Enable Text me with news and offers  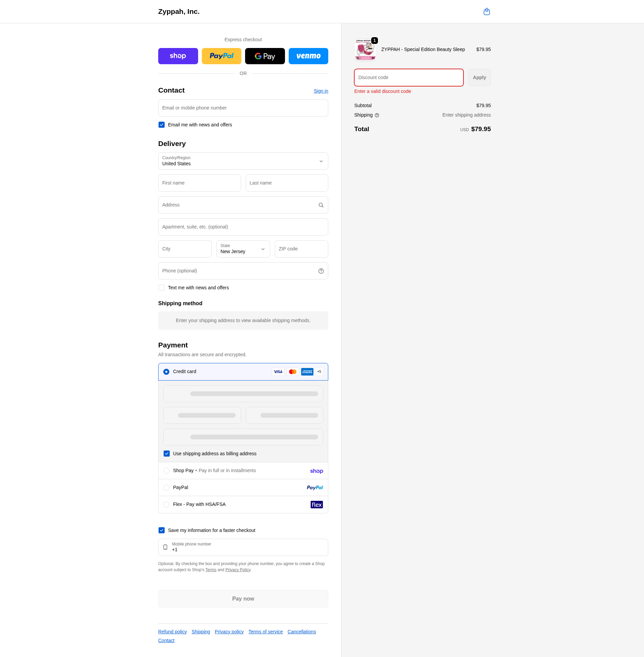click(162, 288)
